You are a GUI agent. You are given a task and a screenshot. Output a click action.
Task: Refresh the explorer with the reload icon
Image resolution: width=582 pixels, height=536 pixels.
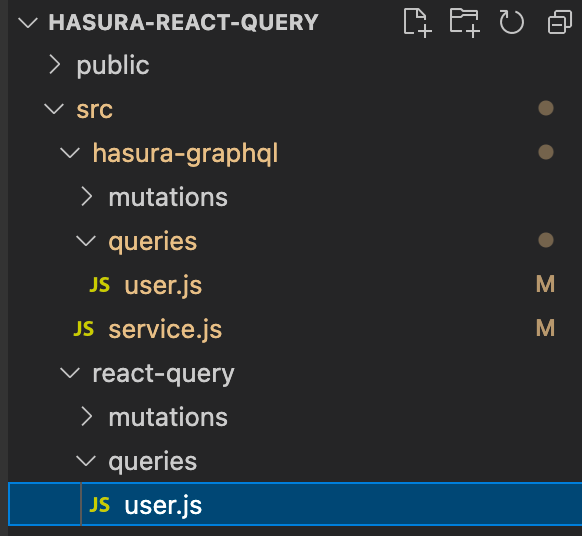(x=511, y=22)
